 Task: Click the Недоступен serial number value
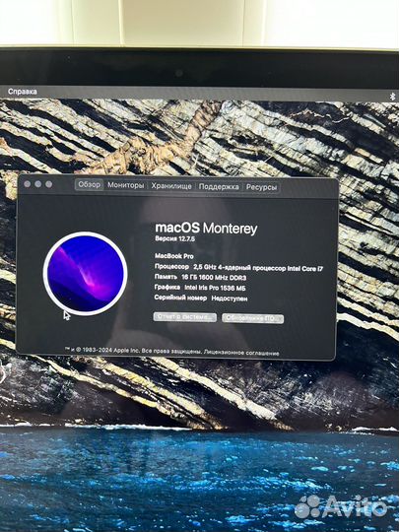tap(230, 299)
